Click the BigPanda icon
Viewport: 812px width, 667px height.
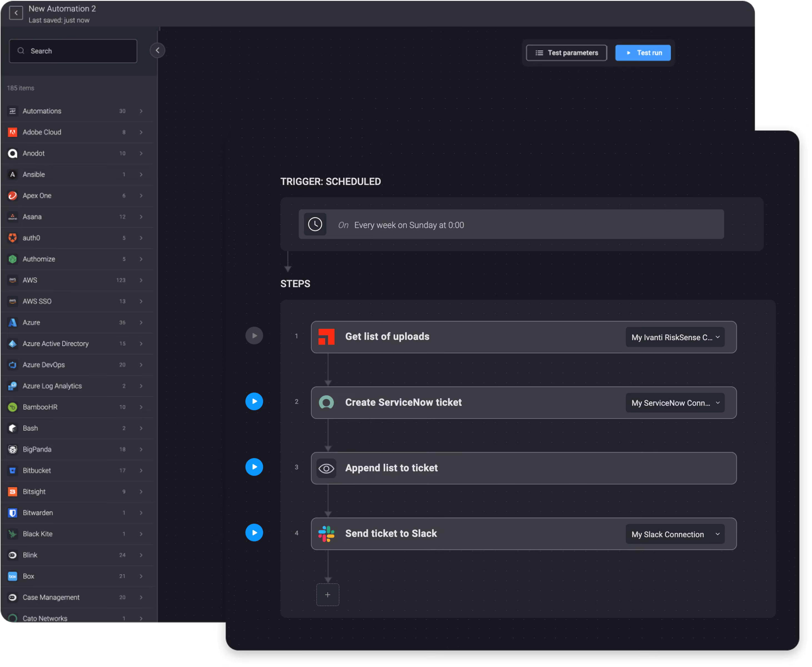coord(13,449)
